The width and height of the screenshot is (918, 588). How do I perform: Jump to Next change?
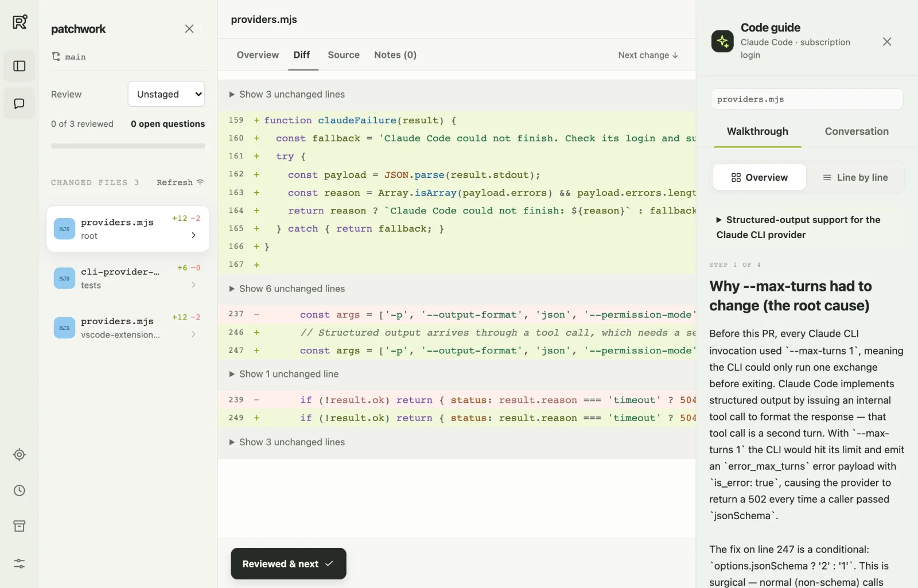[648, 55]
